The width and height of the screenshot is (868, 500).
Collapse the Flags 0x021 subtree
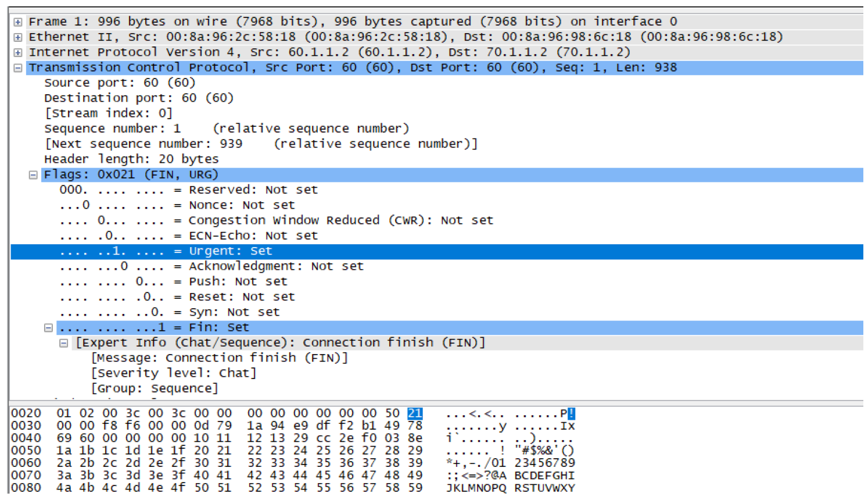[x=33, y=175]
